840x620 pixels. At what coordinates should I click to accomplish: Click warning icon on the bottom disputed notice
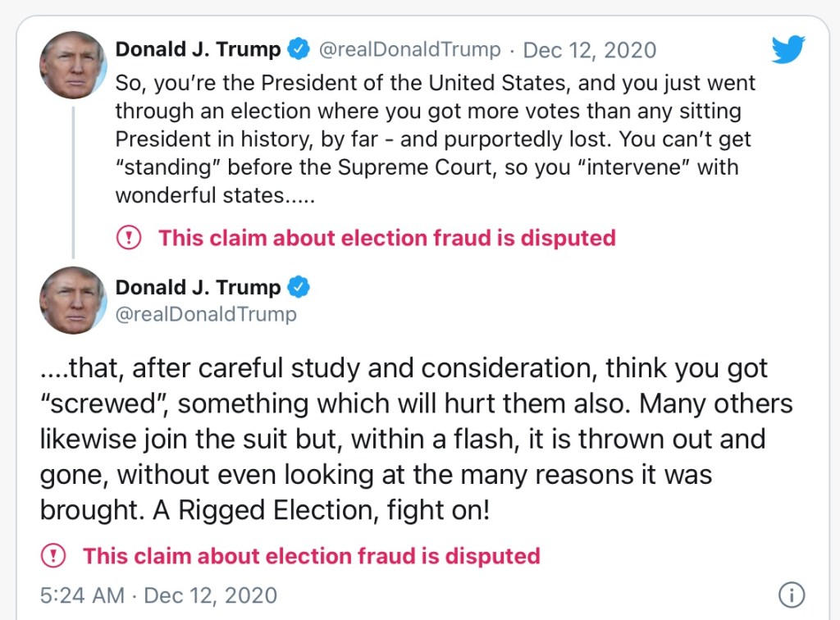(x=53, y=556)
